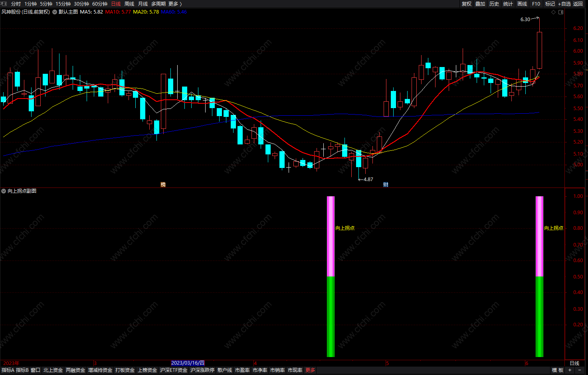Click the MA5: 5.82 value label
Viewport: 588px width, 375px height.
91,12
